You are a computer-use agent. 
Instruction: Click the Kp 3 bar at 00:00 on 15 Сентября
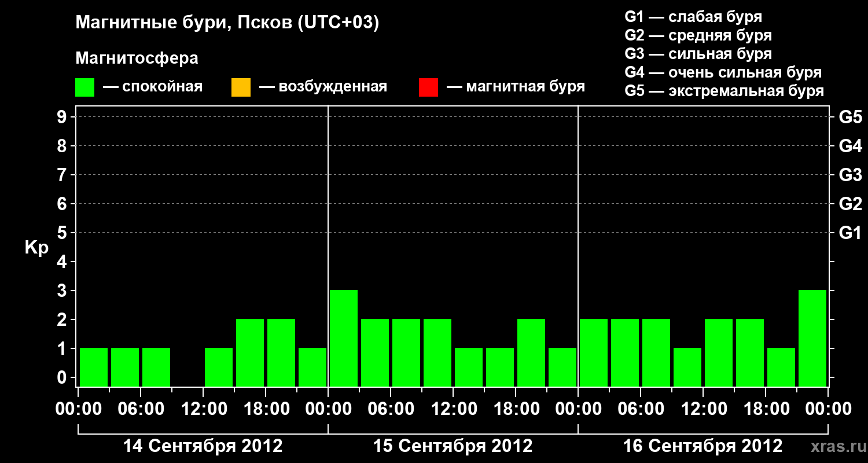[344, 338]
